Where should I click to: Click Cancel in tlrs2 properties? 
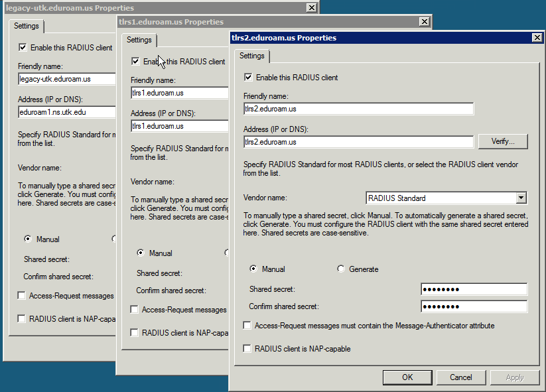click(x=461, y=377)
